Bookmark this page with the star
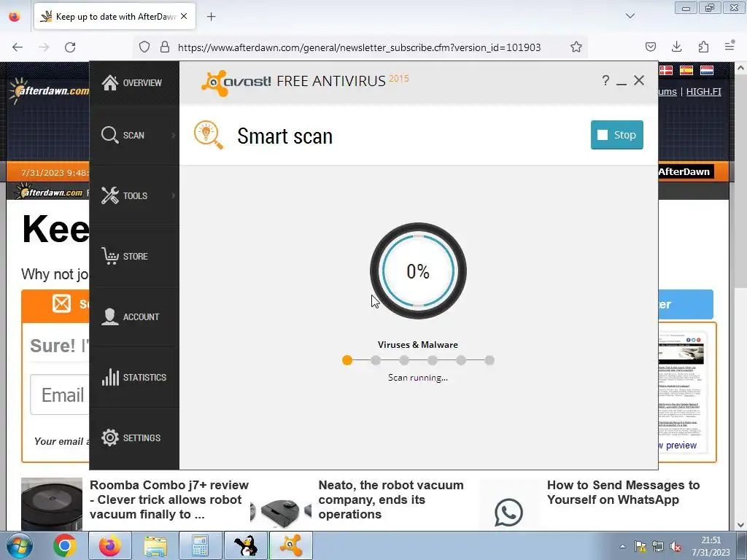Screen dimensions: 747x560 pyautogui.click(x=576, y=47)
